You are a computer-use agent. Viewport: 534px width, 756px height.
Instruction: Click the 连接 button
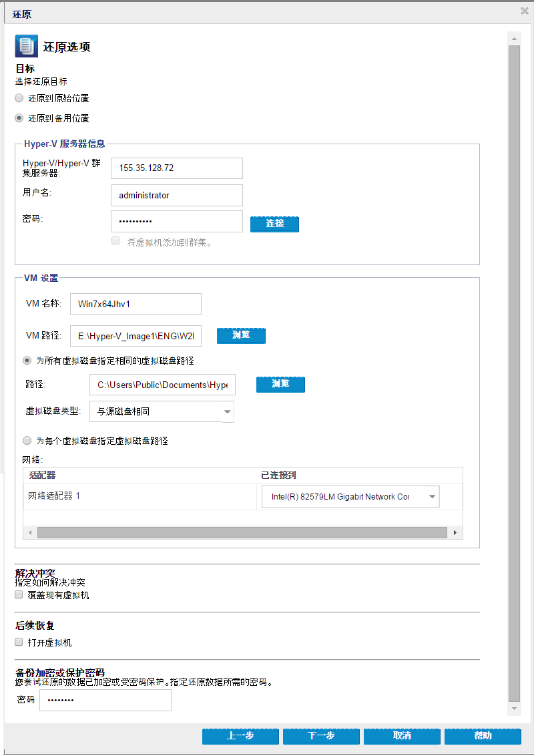pyautogui.click(x=274, y=224)
